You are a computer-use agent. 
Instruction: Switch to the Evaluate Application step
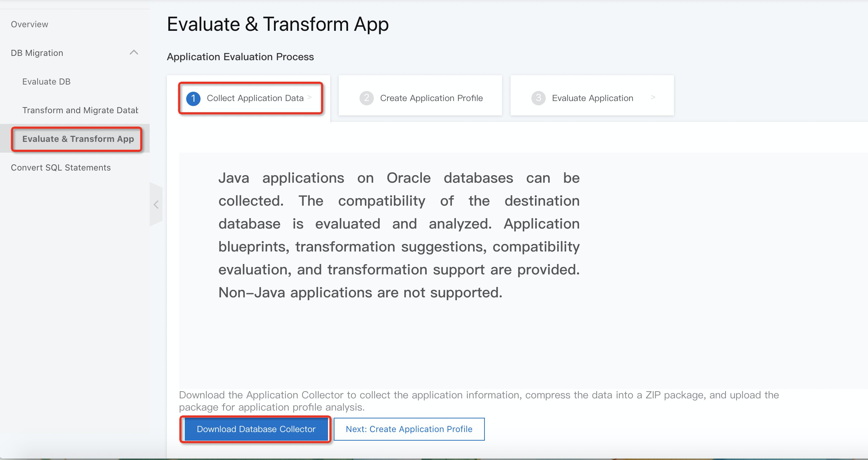pyautogui.click(x=592, y=98)
